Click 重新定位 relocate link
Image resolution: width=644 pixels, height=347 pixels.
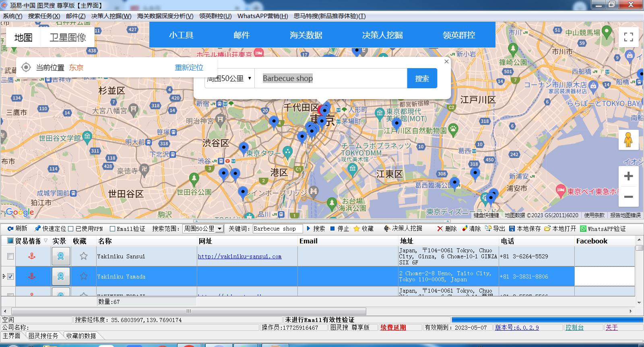click(189, 67)
